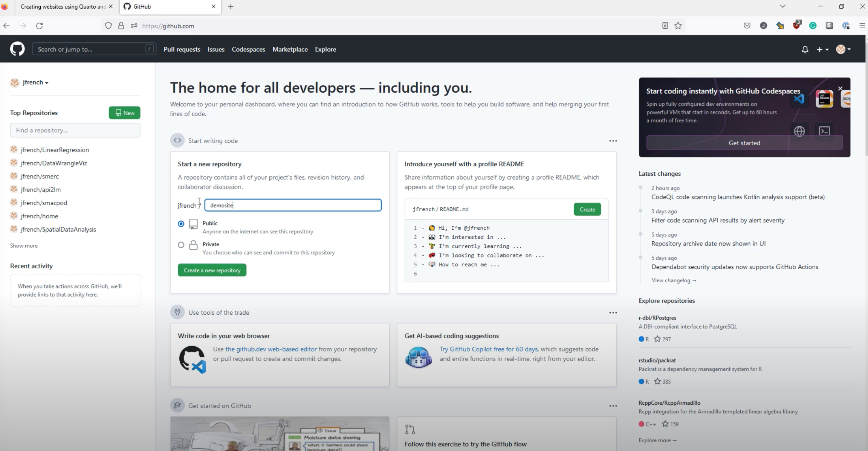Open the profile avatar dropdown menu
The image size is (868, 451).
pyautogui.click(x=843, y=49)
